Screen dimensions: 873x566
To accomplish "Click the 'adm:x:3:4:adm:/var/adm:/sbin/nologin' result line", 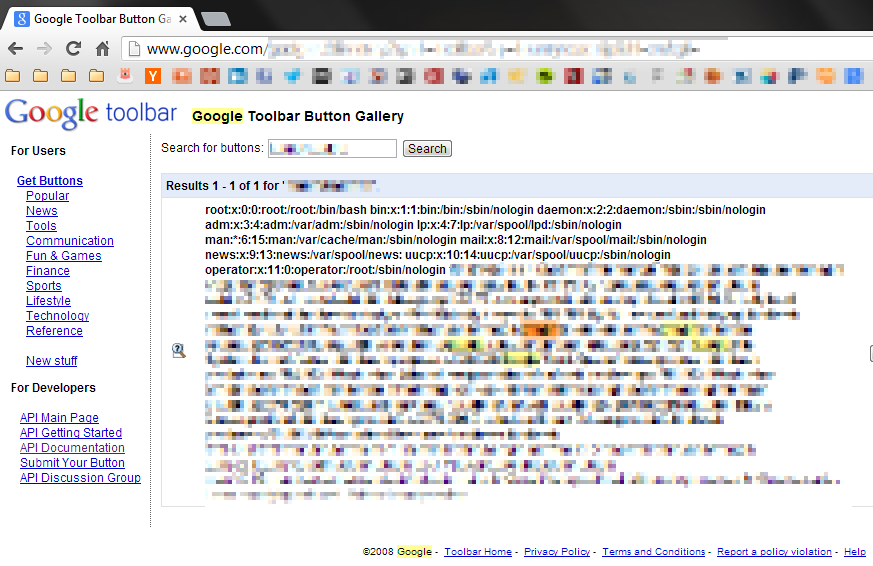I will click(x=310, y=225).
